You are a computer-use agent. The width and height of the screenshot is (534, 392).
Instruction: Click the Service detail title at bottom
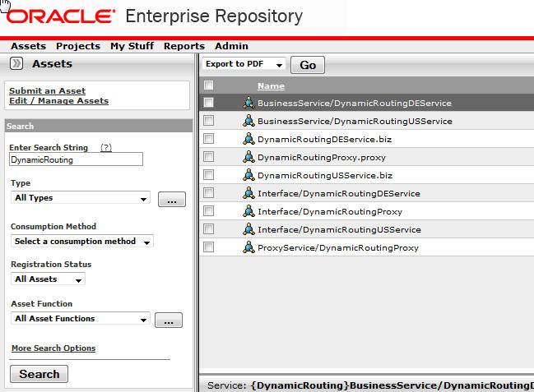[x=370, y=385]
